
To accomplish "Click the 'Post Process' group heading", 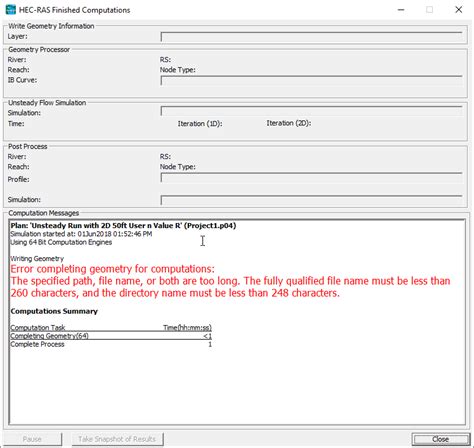I will (x=28, y=147).
